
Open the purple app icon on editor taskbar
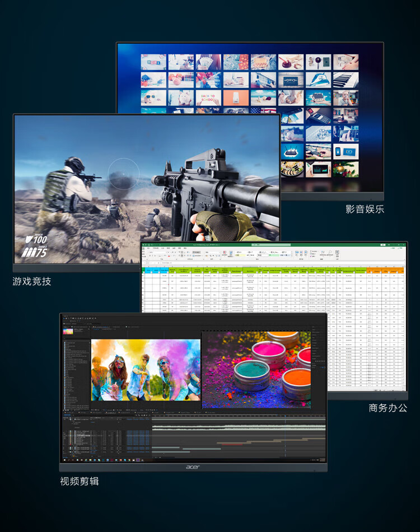point(138,460)
